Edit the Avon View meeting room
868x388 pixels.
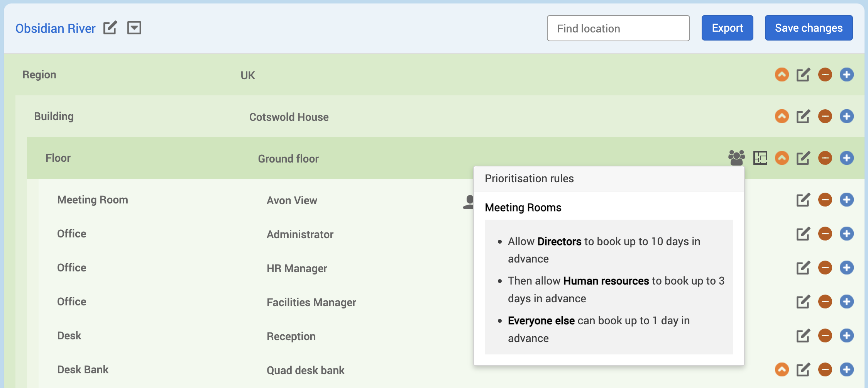pos(803,200)
